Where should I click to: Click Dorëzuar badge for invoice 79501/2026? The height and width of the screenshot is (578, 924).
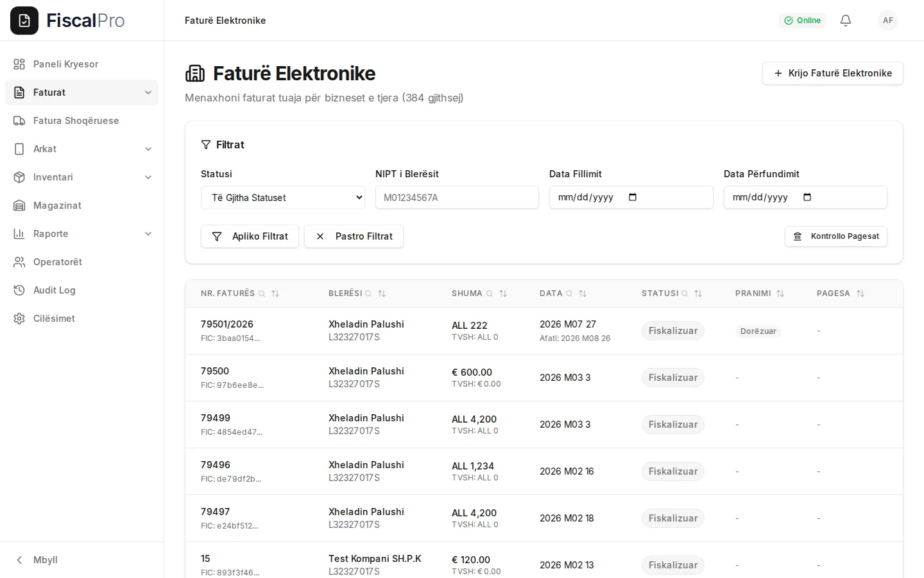[758, 331]
